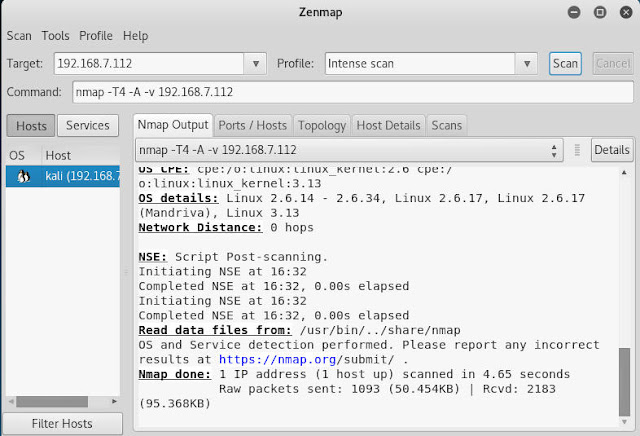Screen dimensions: 640x436
Task: Click the 'Read data files from:' heading
Action: pyautogui.click(x=215, y=330)
